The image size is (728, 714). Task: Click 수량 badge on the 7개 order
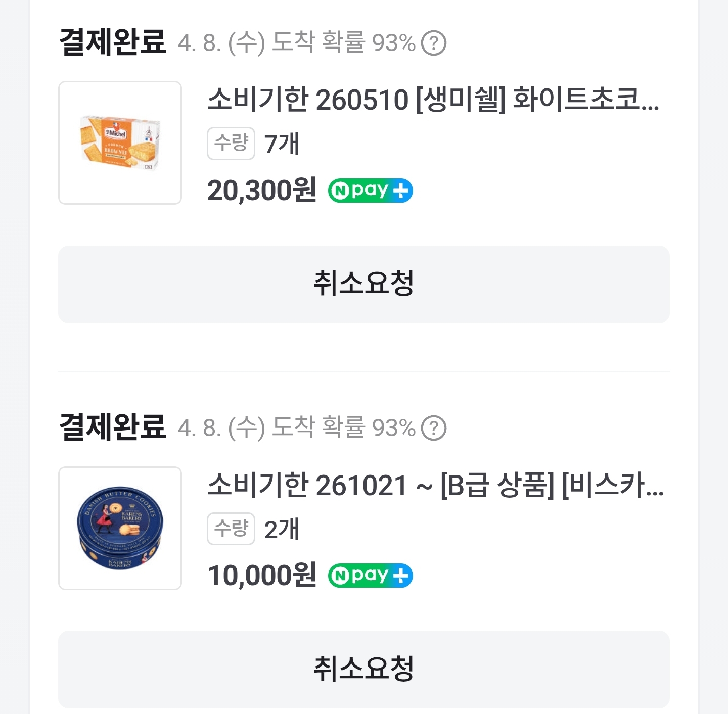point(231,144)
